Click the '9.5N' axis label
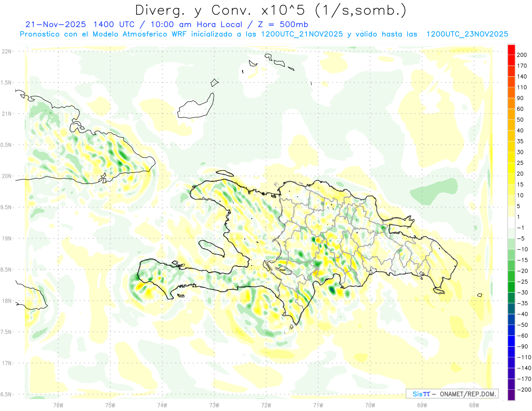Screen dimensions: 532x411 (x=7, y=207)
